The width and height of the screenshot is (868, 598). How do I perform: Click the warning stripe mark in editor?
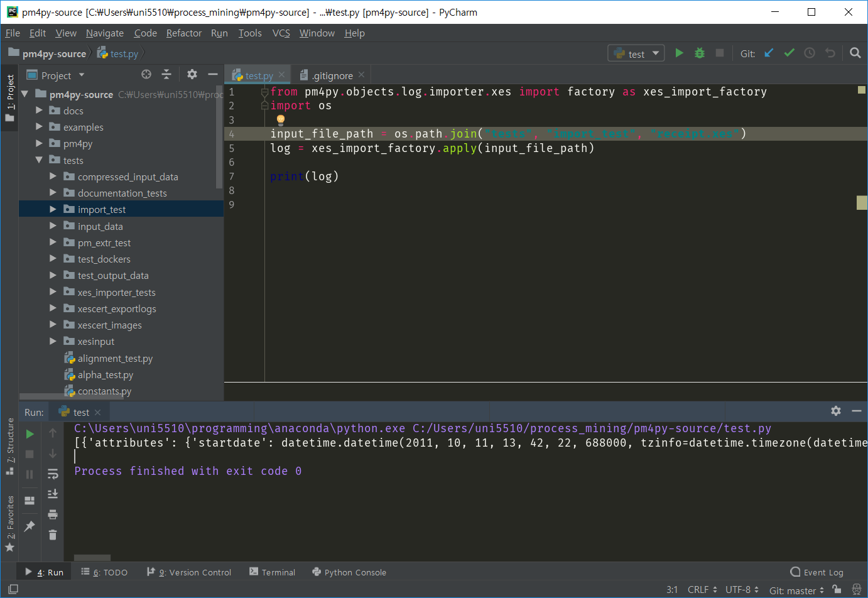click(x=862, y=202)
